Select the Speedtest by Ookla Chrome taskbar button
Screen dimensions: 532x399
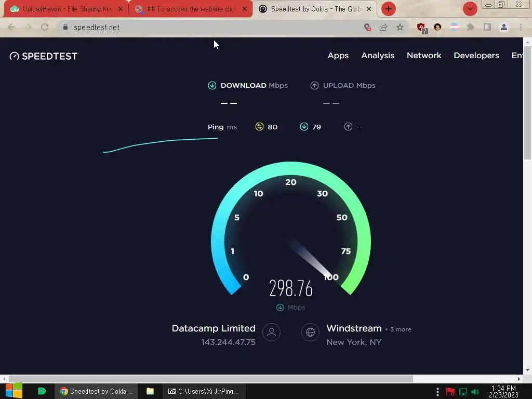[x=96, y=391]
